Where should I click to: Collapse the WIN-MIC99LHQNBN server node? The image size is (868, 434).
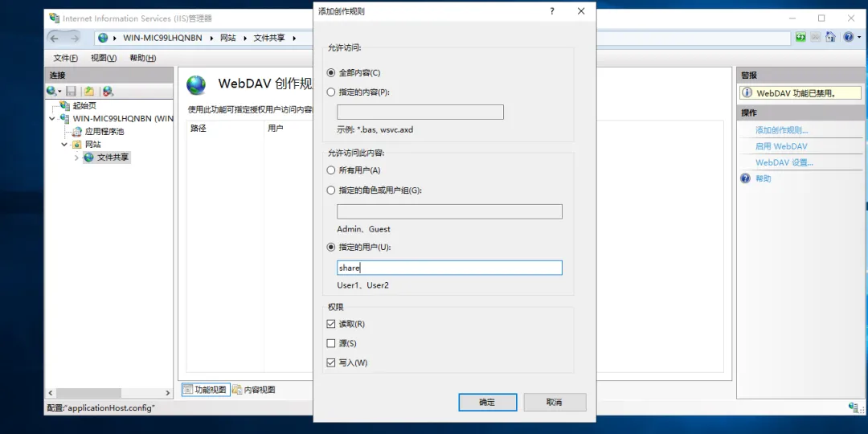(x=52, y=118)
